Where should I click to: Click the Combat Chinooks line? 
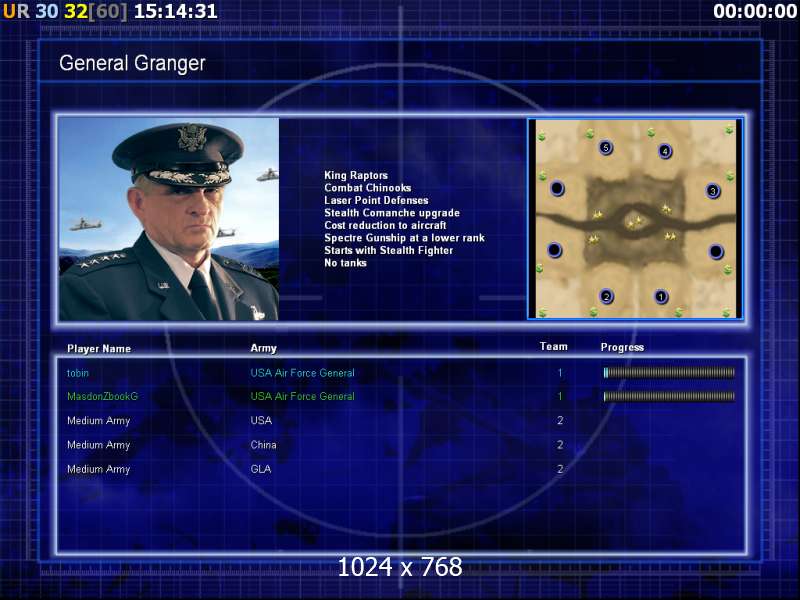coord(368,188)
